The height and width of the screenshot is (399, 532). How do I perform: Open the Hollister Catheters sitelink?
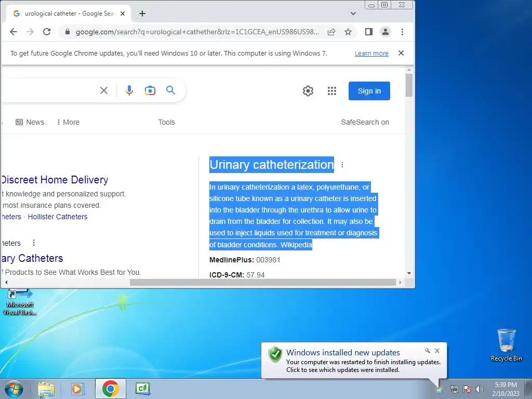point(58,217)
